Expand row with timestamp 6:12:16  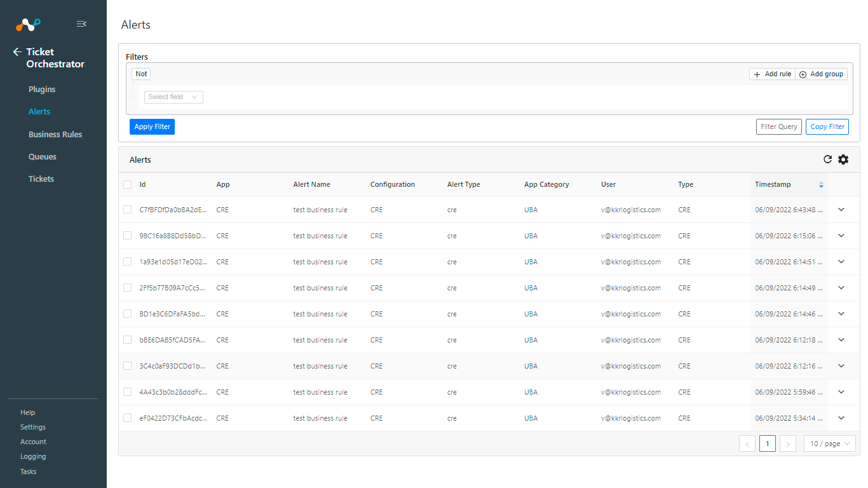tap(841, 366)
